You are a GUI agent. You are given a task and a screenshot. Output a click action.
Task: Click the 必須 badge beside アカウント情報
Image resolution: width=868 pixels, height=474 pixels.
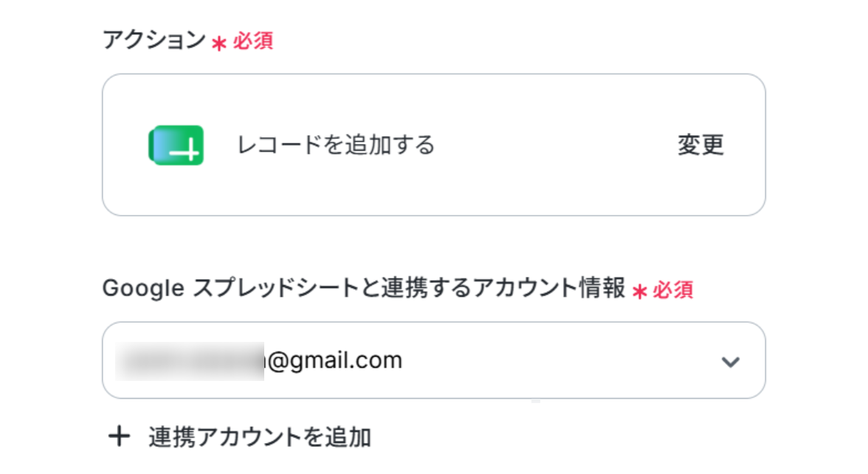[x=673, y=289]
